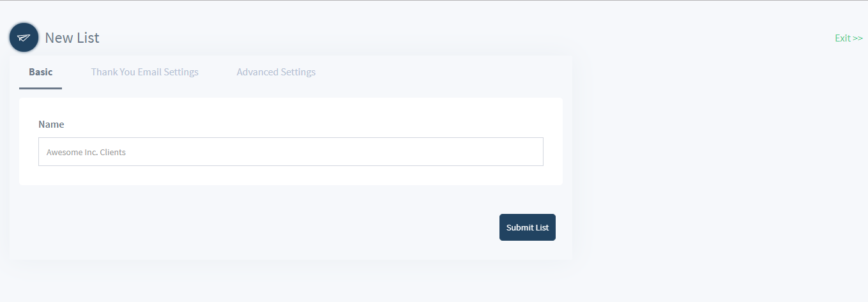View thank you email configuration tab
Image resolution: width=868 pixels, height=302 pixels.
144,72
